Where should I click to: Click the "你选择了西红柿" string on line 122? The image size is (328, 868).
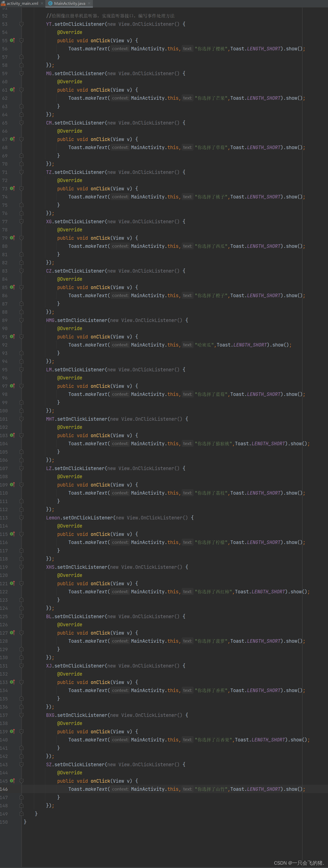click(214, 592)
